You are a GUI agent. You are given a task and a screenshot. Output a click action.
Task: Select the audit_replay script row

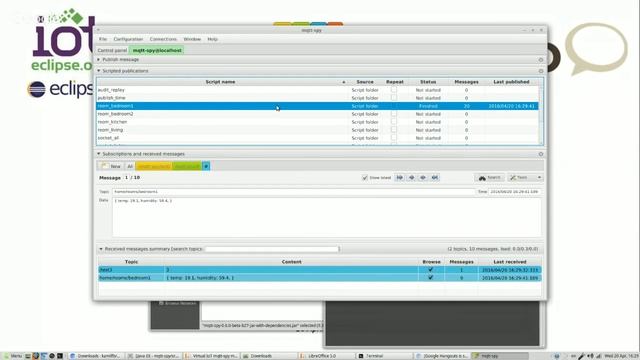pyautogui.click(x=318, y=90)
